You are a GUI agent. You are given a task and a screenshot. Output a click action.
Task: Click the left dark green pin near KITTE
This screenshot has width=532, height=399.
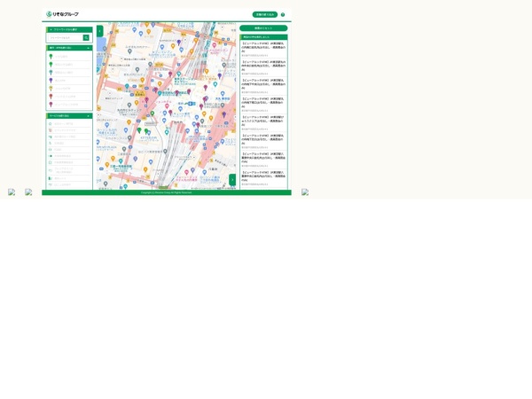[139, 130]
